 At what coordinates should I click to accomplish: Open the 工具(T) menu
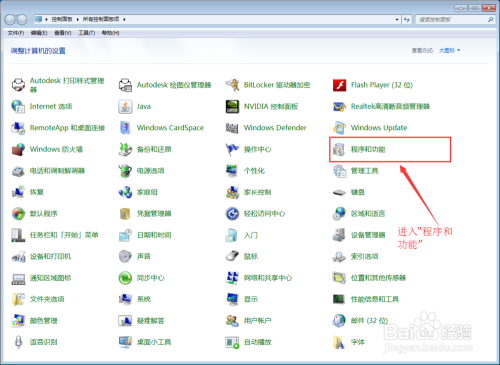87,33
